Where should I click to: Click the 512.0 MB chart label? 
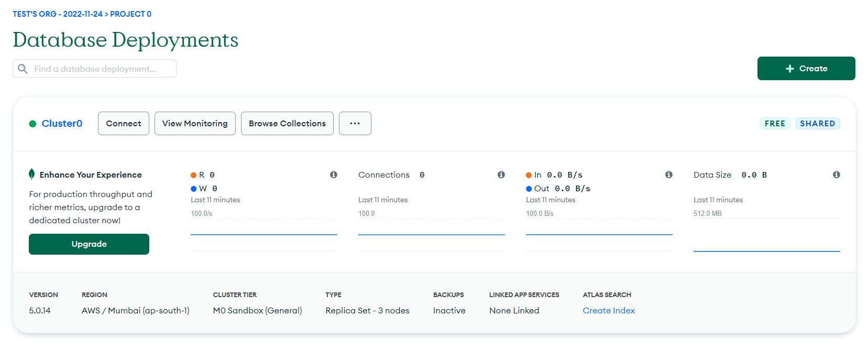(708, 213)
